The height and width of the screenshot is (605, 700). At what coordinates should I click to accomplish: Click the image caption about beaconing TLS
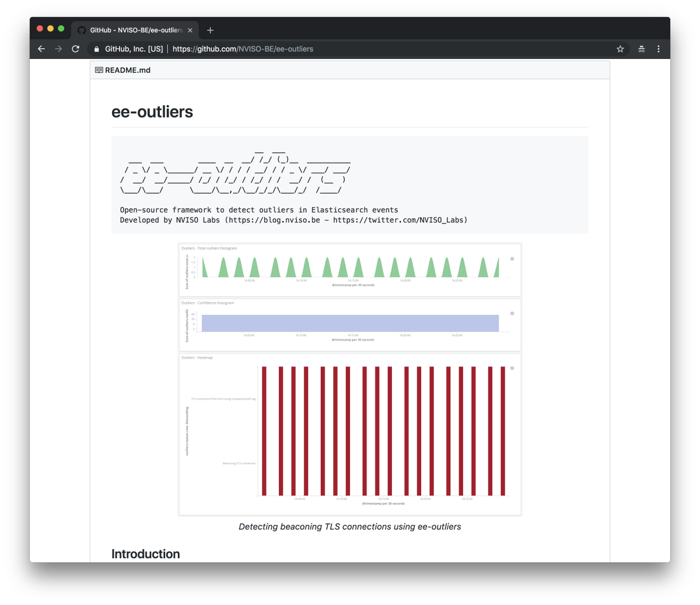tap(350, 526)
